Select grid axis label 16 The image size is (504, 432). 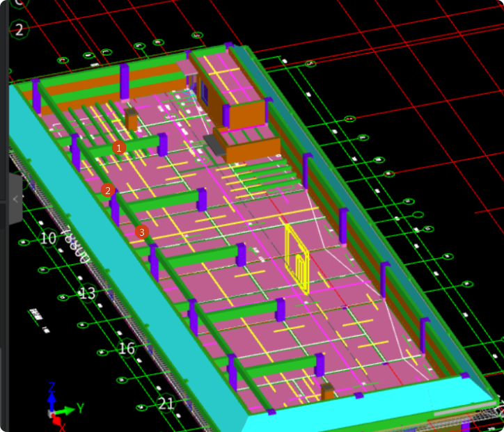click(127, 348)
